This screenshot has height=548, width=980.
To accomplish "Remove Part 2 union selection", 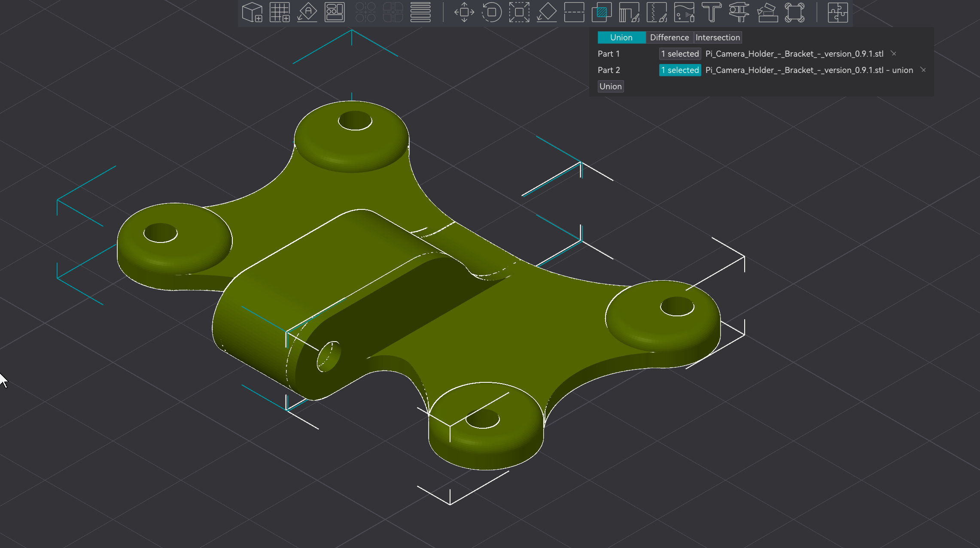I will pos(923,70).
